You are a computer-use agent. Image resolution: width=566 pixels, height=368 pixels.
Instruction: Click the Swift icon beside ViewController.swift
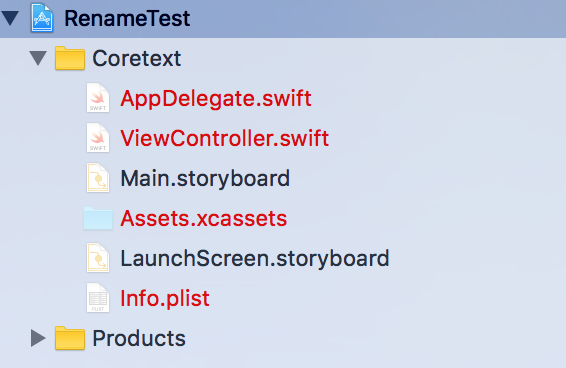pos(98,138)
